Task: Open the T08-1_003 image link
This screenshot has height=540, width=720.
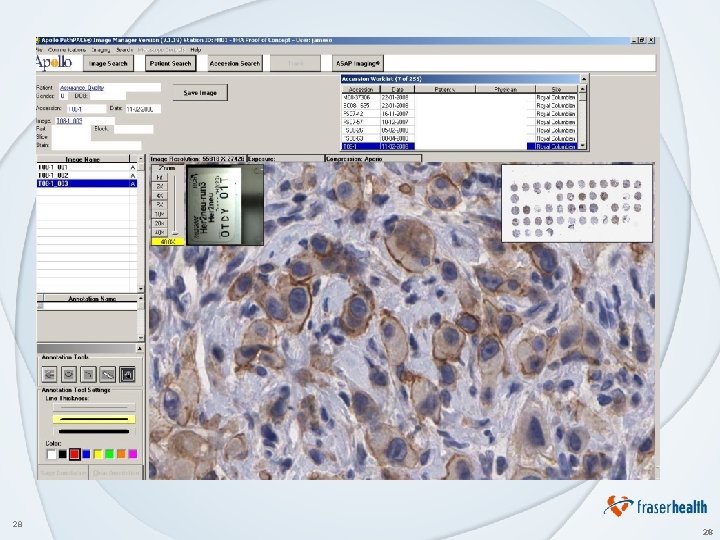Action: point(69,121)
